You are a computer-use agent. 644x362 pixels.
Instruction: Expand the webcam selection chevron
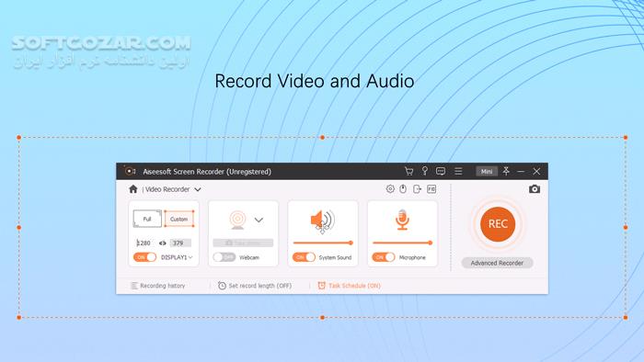tap(259, 221)
